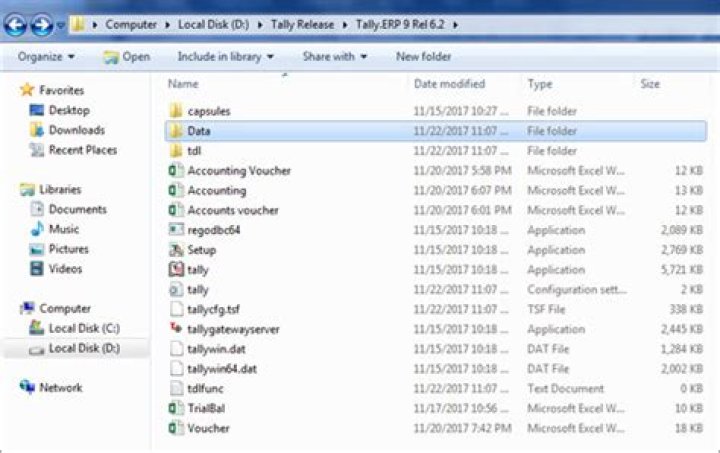The height and width of the screenshot is (453, 720).
Task: Select Local Disk (D:) in address path
Action: (x=214, y=25)
